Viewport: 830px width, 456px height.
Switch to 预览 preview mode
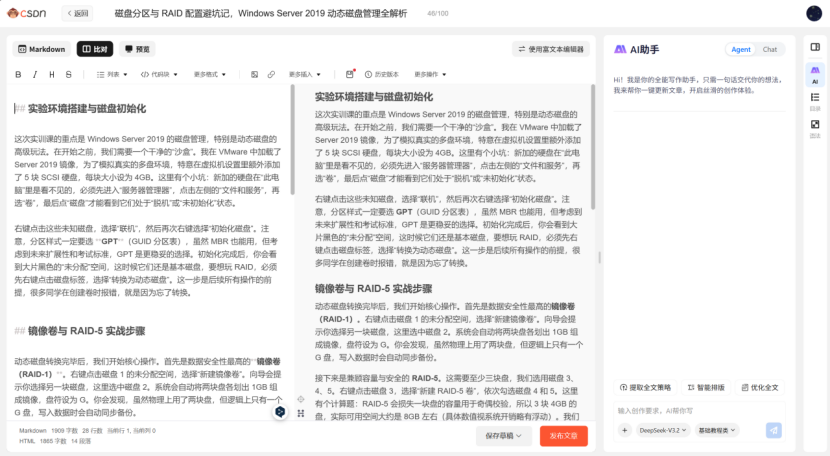[x=137, y=49]
